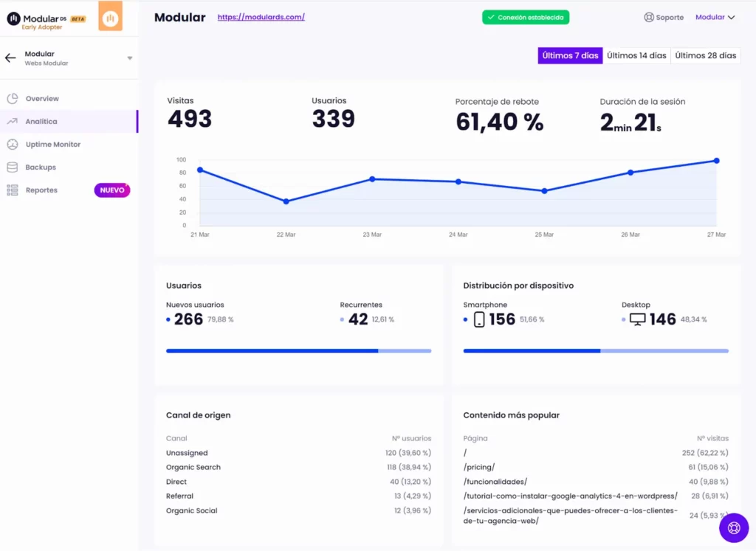Expand the Webs Modular site selector
Image resolution: width=756 pixels, height=551 pixels.
point(129,59)
